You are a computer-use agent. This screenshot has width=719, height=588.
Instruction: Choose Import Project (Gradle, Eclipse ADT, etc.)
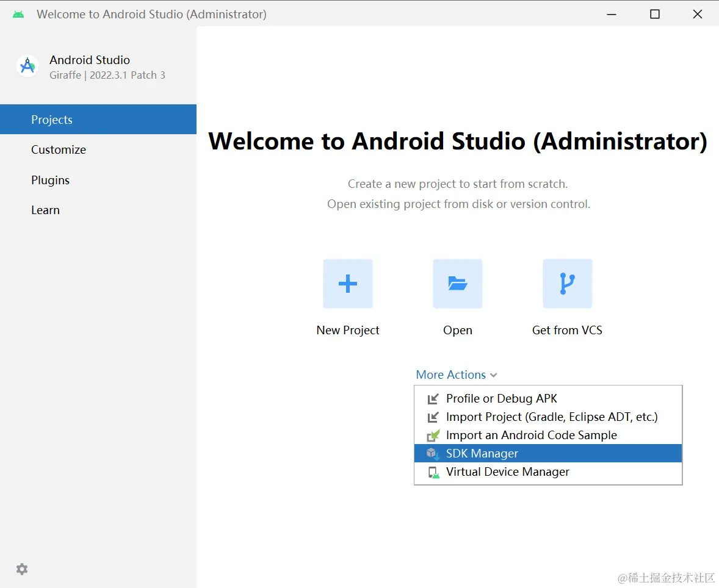click(x=548, y=417)
